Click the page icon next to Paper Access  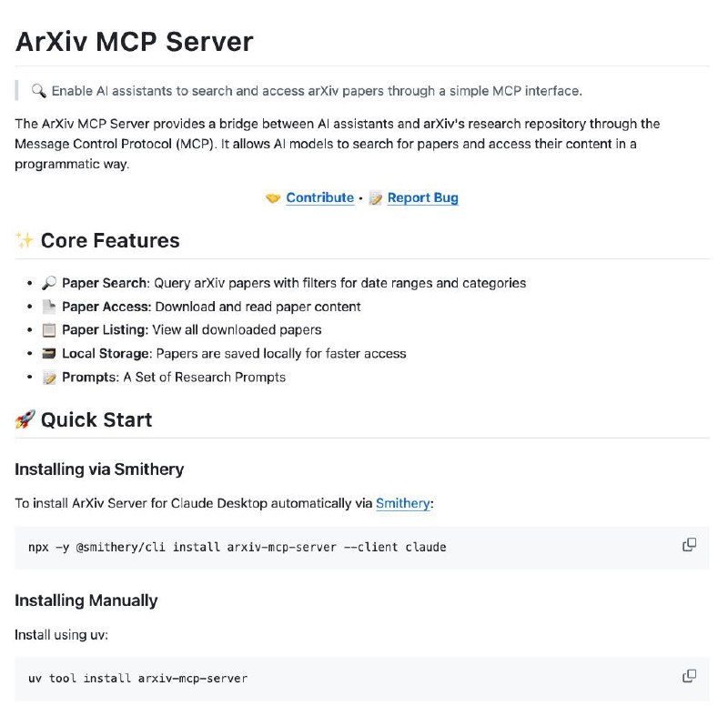click(x=49, y=307)
